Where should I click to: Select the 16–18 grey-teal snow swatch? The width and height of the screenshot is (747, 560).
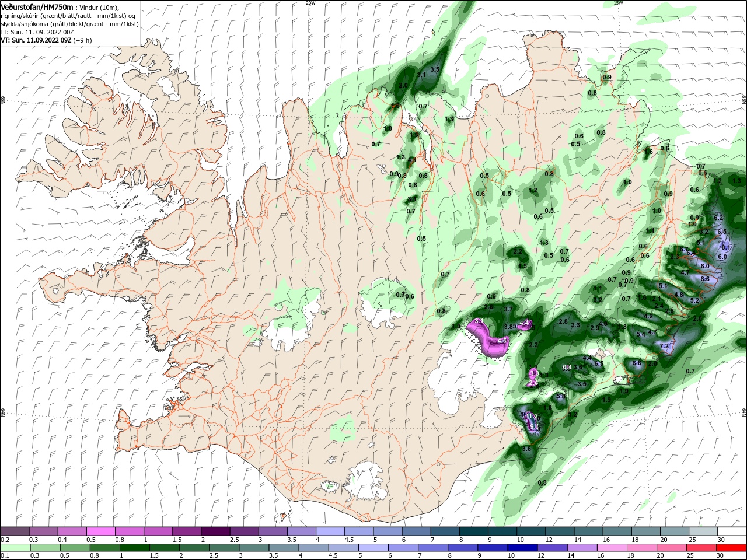click(x=617, y=531)
